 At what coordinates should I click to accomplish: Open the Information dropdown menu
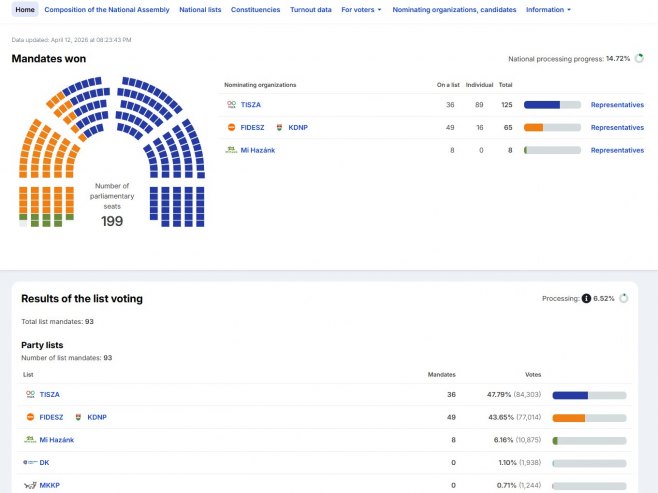point(549,9)
